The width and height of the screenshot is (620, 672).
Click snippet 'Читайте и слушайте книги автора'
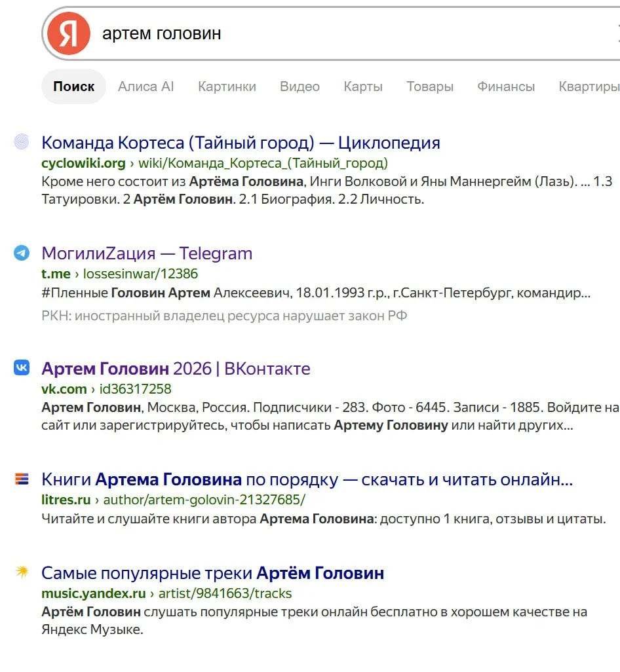point(324,519)
